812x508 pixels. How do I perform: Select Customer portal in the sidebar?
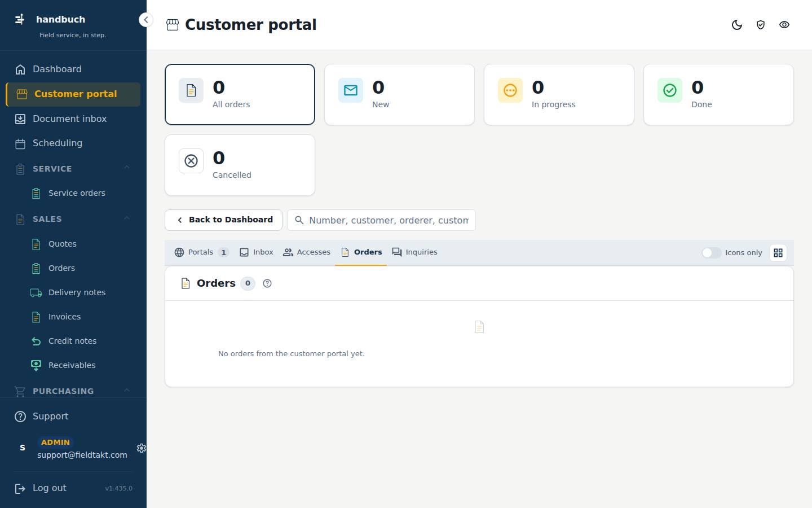(x=73, y=94)
